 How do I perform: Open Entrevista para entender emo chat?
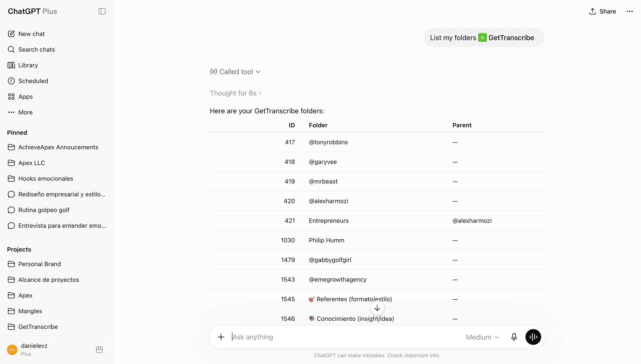(56, 226)
